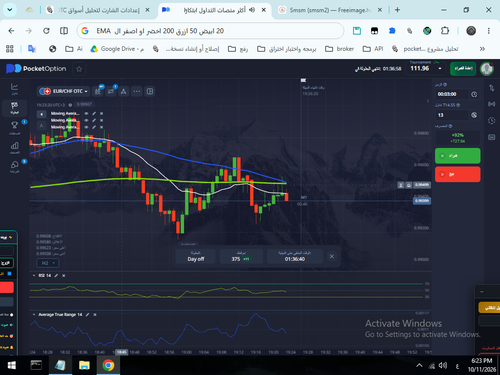Remove the third Moving Average indicator
Screen dimensions: 500x375
[102, 127]
